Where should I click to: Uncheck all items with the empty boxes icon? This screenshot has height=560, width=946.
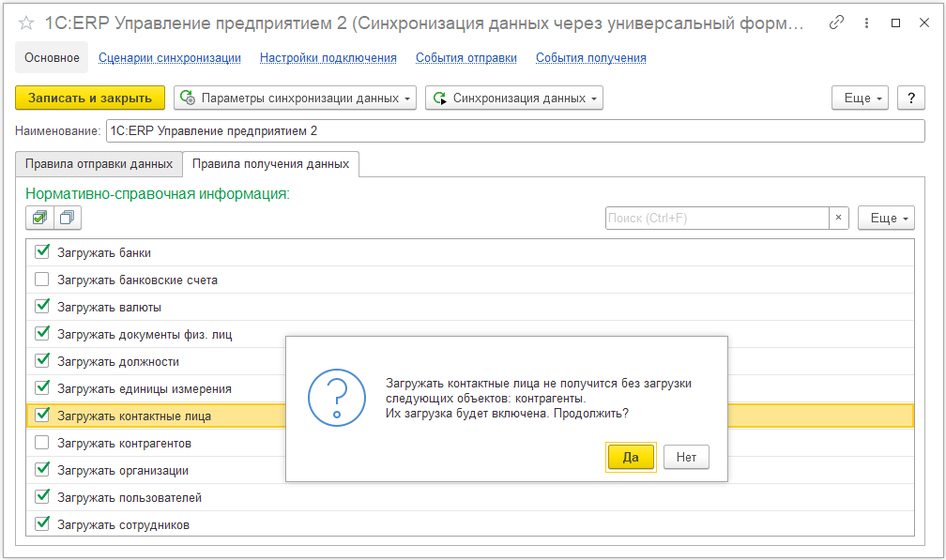tap(68, 218)
